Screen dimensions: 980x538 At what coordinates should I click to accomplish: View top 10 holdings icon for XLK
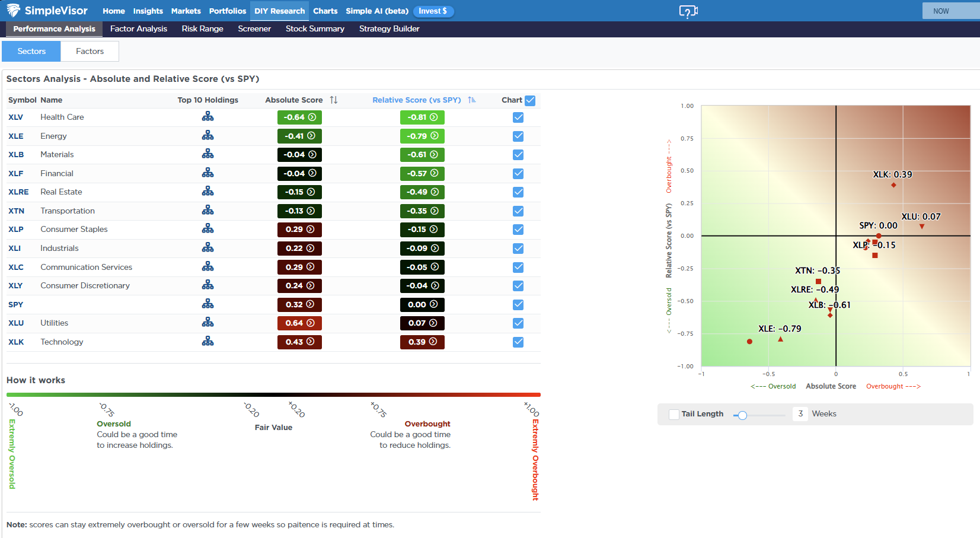[x=208, y=342]
